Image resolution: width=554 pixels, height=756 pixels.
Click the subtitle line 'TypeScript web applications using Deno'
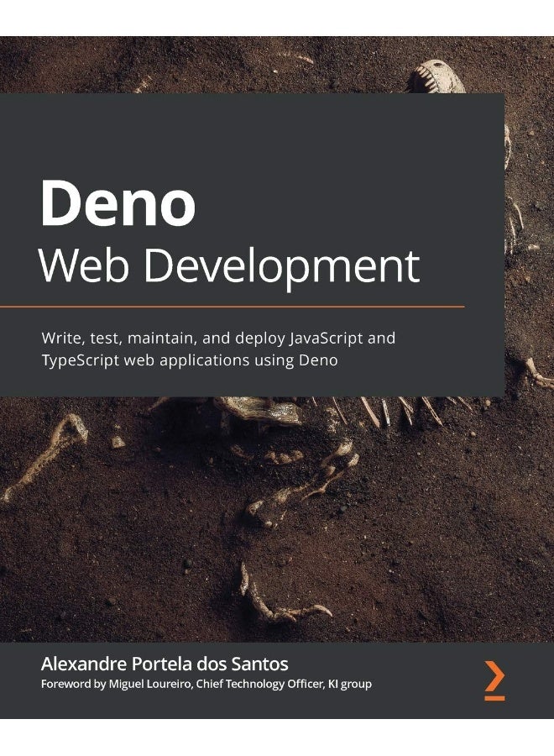point(190,360)
